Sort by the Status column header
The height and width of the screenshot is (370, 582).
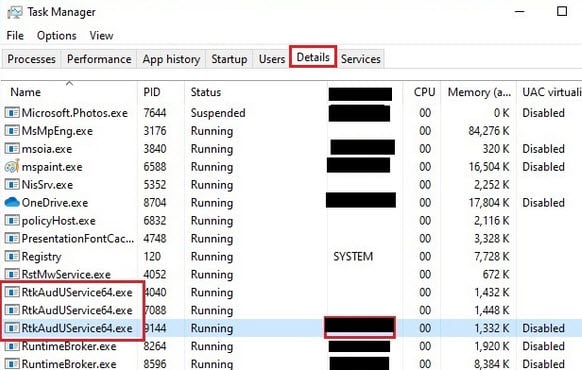(x=206, y=92)
